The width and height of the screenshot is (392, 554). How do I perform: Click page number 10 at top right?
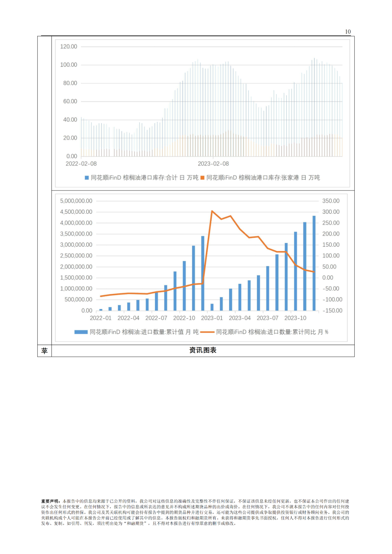[348, 32]
